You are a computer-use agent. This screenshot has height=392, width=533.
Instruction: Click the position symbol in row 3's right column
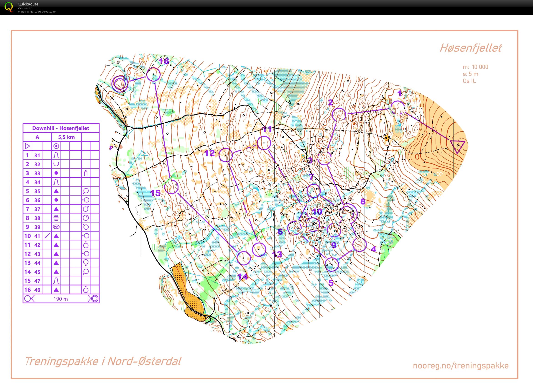click(x=86, y=173)
